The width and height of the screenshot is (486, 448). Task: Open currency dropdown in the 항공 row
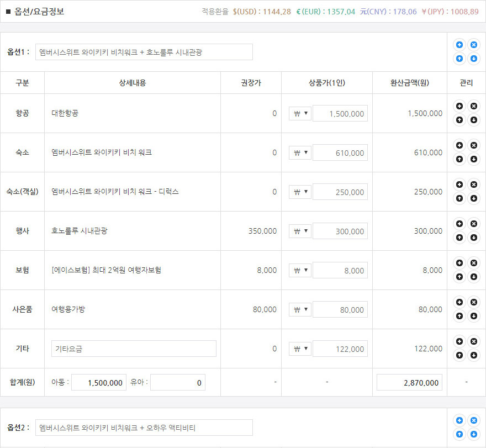point(300,113)
